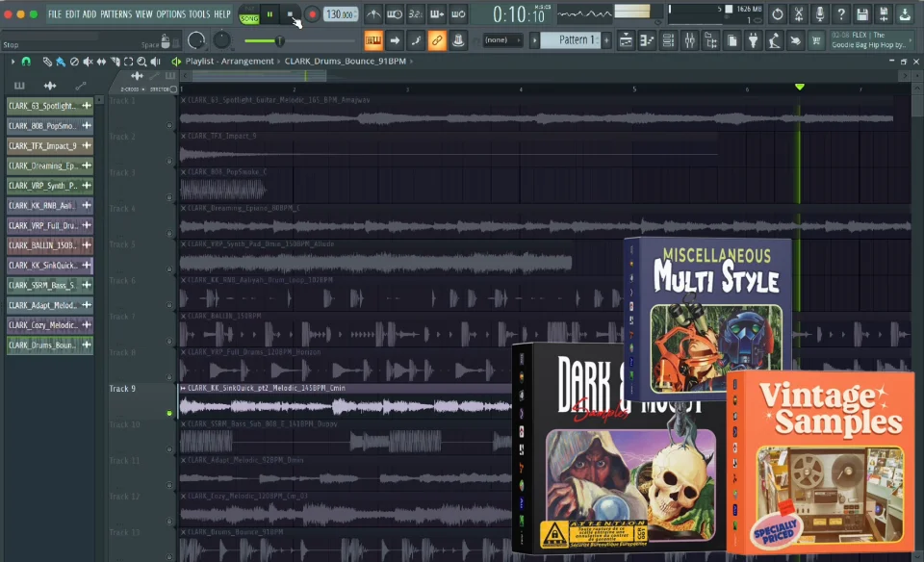
Task: Click the export render download icon
Action: click(x=905, y=14)
